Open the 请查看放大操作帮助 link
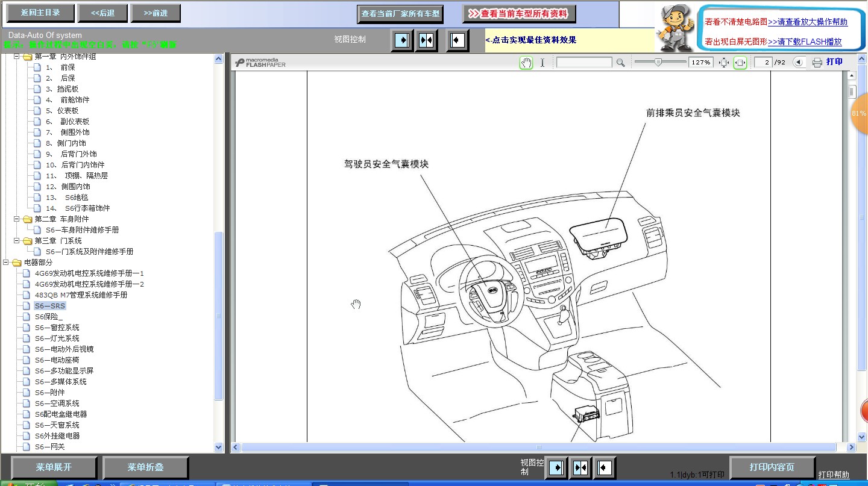 (808, 22)
